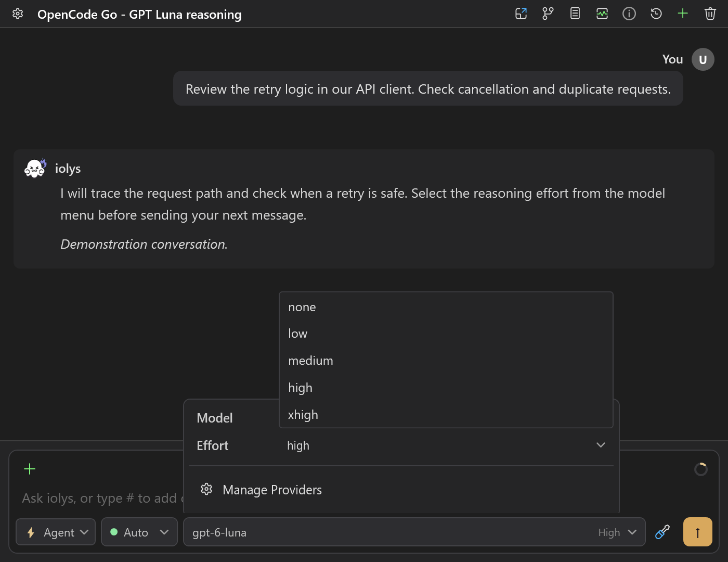This screenshot has height=562, width=728.
Task: Open the git branch icon in the header
Action: [x=548, y=14]
